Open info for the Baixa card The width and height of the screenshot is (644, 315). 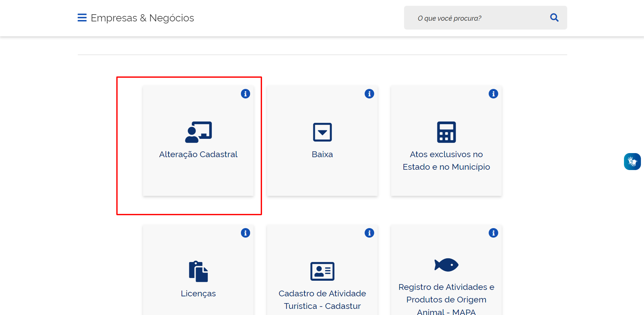(369, 94)
